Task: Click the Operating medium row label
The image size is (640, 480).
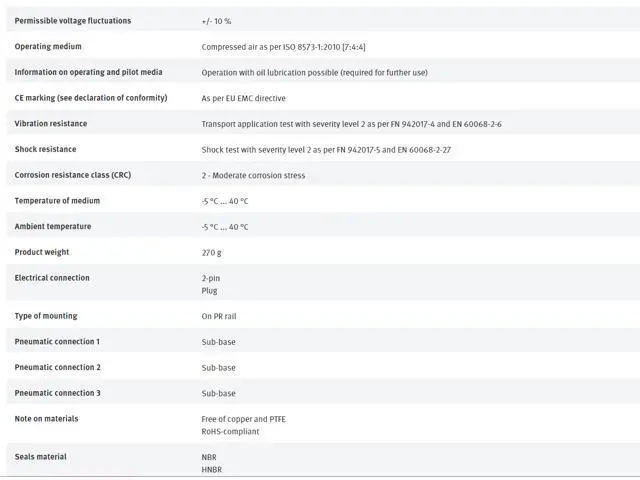Action: tap(48, 46)
